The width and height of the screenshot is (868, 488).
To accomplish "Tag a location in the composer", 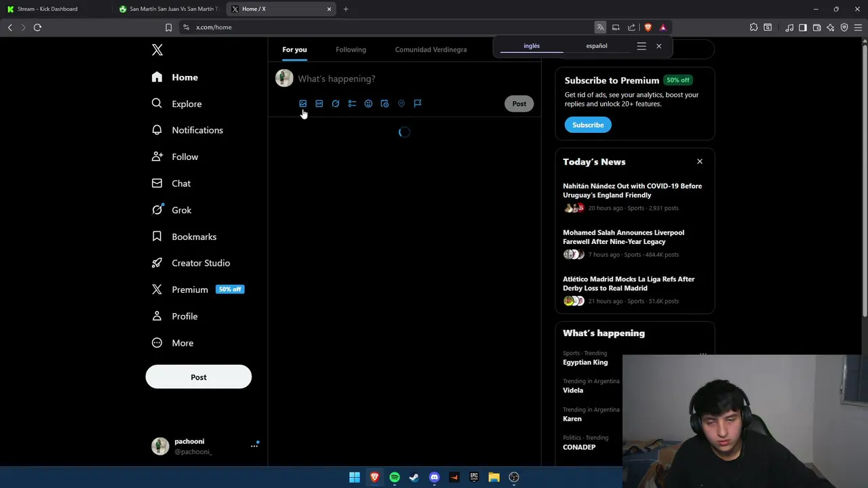I will click(401, 104).
